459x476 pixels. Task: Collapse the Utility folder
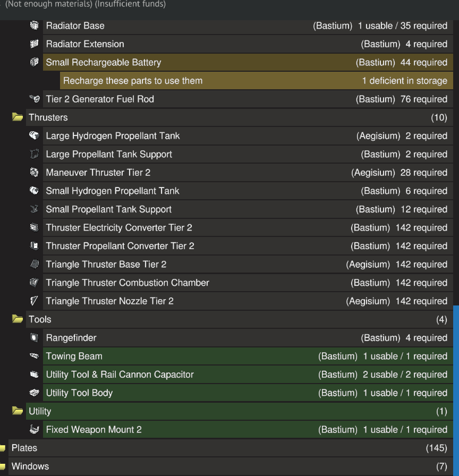pyautogui.click(x=18, y=411)
